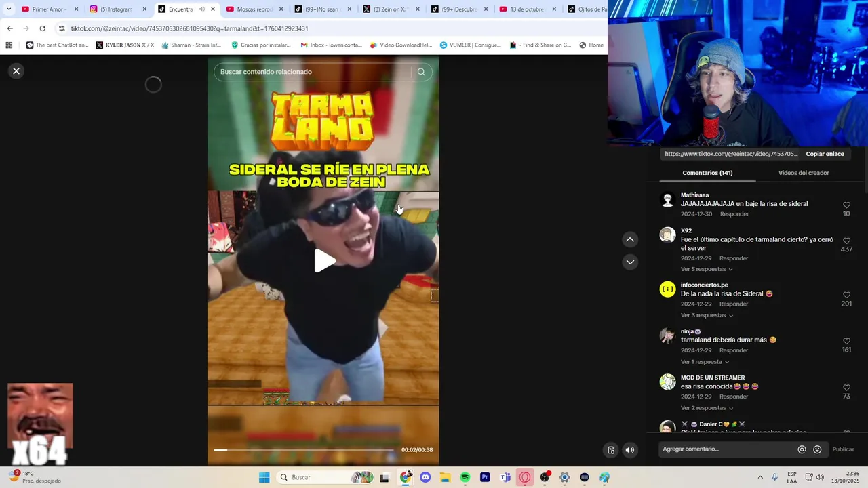Image resolution: width=868 pixels, height=488 pixels.
Task: Reload the current page
Action: point(42,28)
